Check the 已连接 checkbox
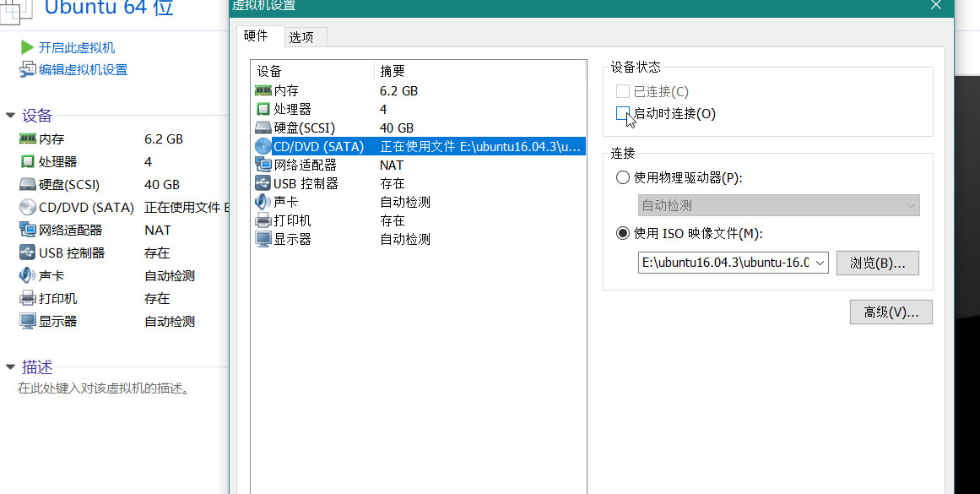Screen dimensions: 980x494 coord(623,91)
